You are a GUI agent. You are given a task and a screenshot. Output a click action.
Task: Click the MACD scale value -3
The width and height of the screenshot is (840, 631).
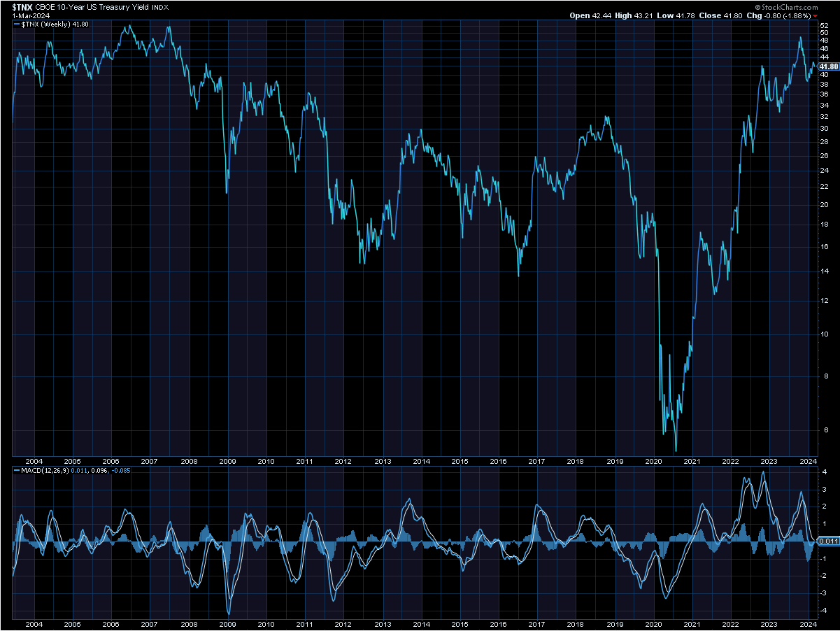824,593
